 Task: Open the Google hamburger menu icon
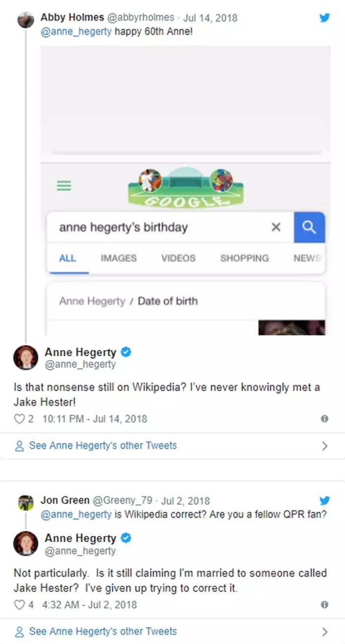(x=64, y=186)
